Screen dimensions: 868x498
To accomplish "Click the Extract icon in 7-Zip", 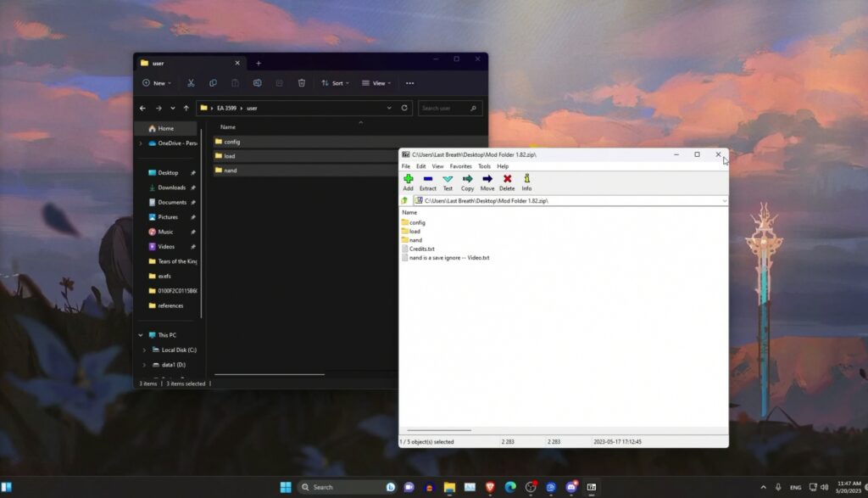I will (x=427, y=182).
